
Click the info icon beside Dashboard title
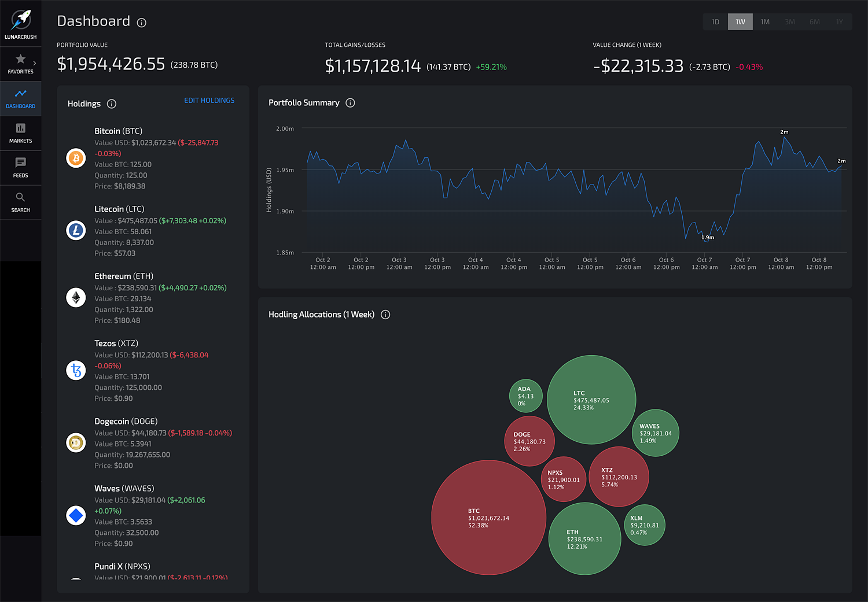[x=141, y=23]
